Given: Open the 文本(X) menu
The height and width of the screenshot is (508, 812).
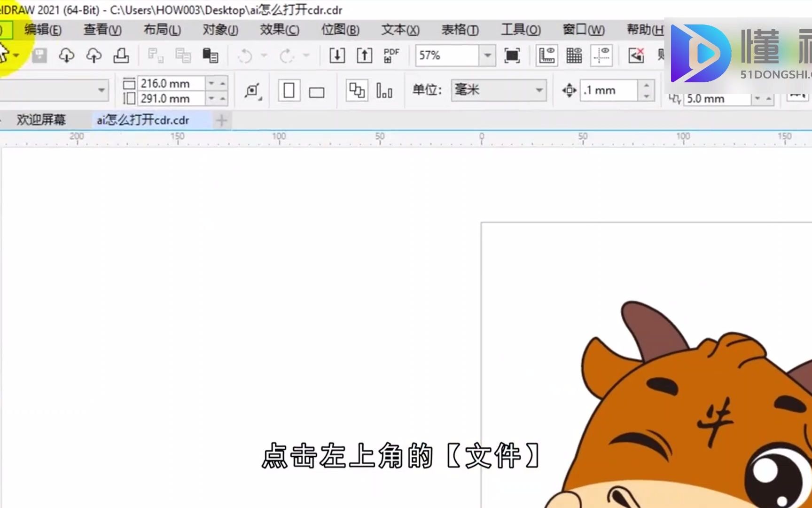Looking at the screenshot, I should coord(400,30).
